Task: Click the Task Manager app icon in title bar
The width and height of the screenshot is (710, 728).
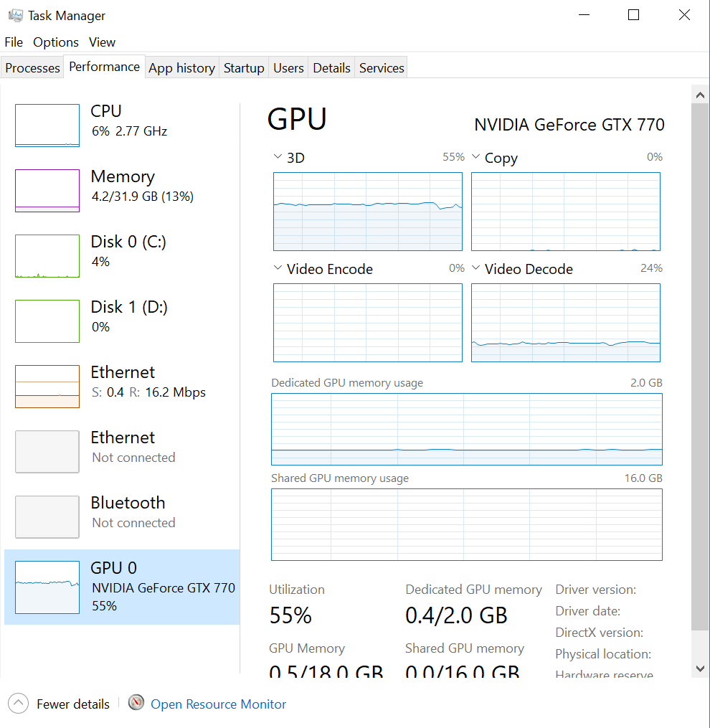Action: pyautogui.click(x=15, y=15)
